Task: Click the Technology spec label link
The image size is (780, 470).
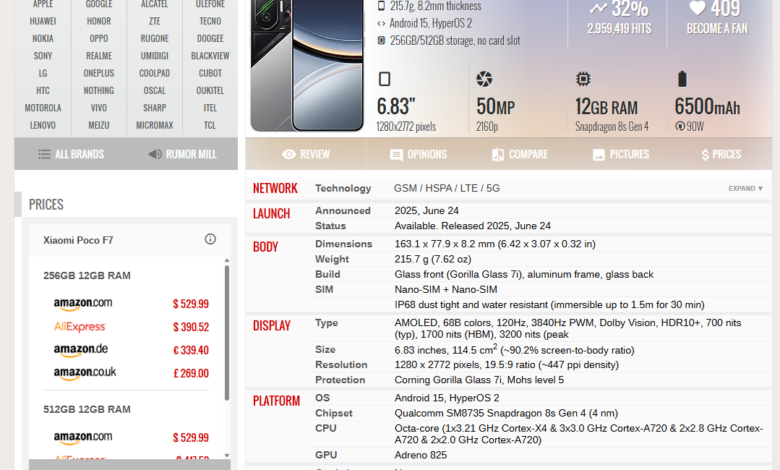Action: click(343, 189)
